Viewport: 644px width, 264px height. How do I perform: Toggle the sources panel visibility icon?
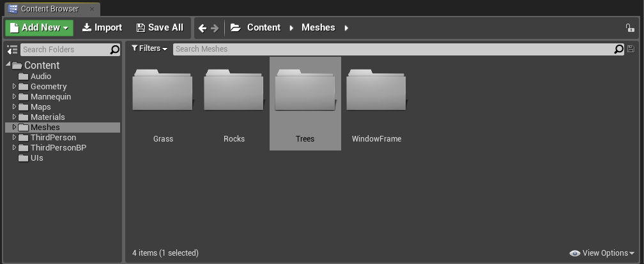click(12, 50)
